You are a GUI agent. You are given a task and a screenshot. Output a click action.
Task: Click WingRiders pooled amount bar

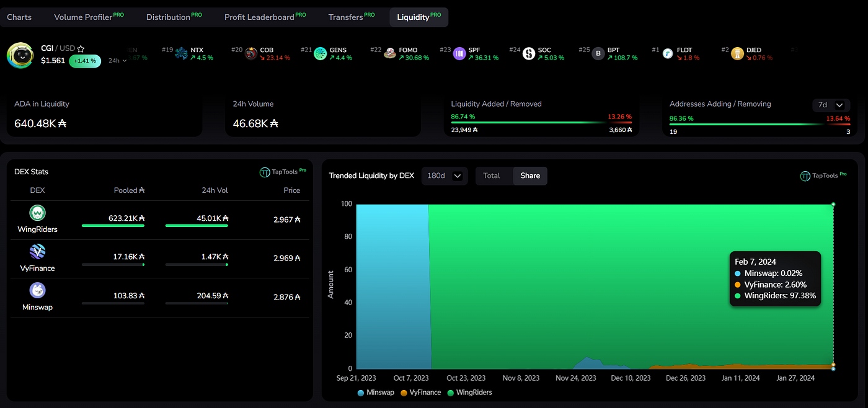(x=113, y=226)
